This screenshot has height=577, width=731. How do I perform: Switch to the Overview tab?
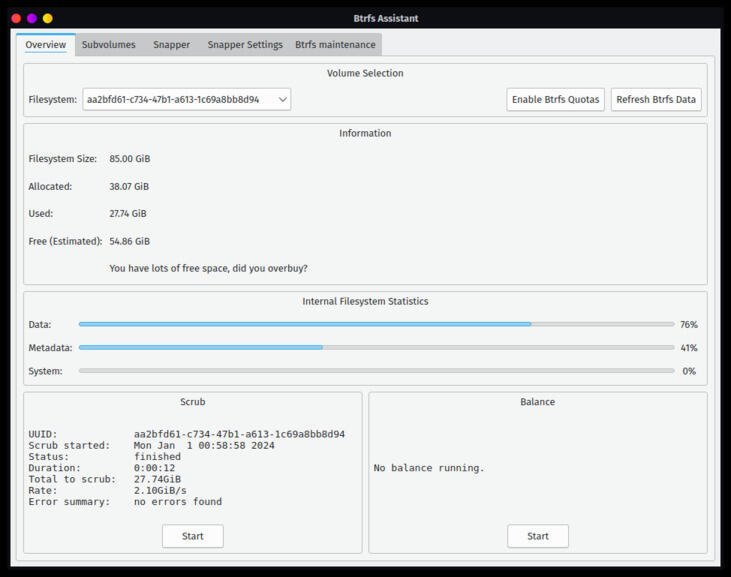click(46, 45)
